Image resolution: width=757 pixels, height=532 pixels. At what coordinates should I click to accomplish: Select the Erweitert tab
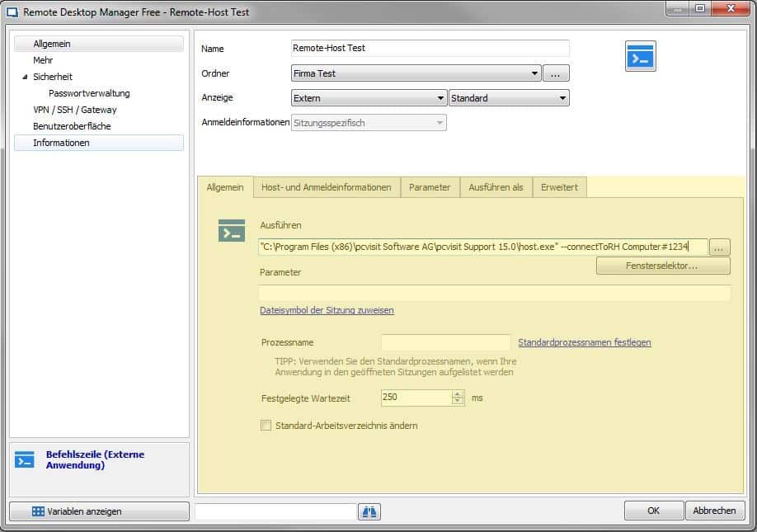coord(559,187)
